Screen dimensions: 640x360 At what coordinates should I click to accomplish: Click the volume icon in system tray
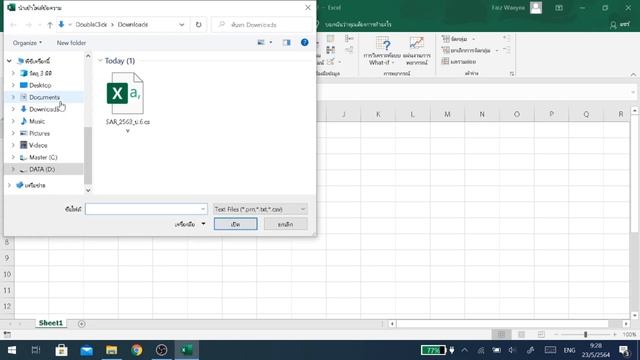512,350
